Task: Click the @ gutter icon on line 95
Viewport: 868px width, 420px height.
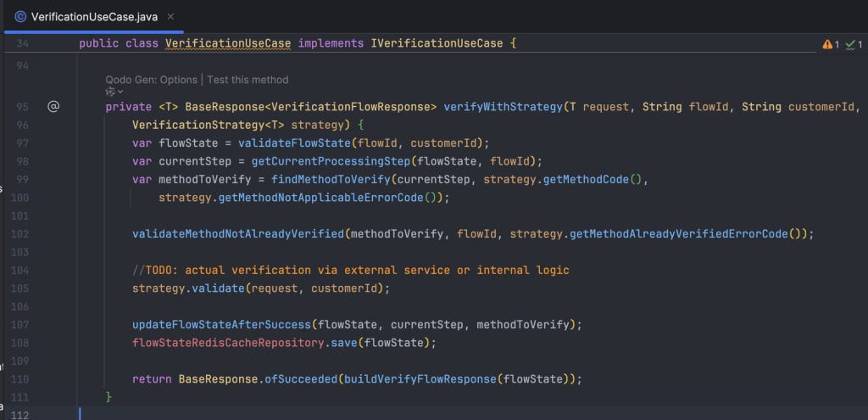Action: (x=53, y=106)
